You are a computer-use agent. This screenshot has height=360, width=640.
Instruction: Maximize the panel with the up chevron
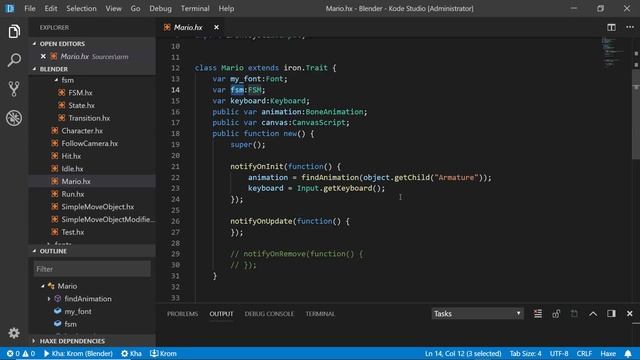pos(593,313)
